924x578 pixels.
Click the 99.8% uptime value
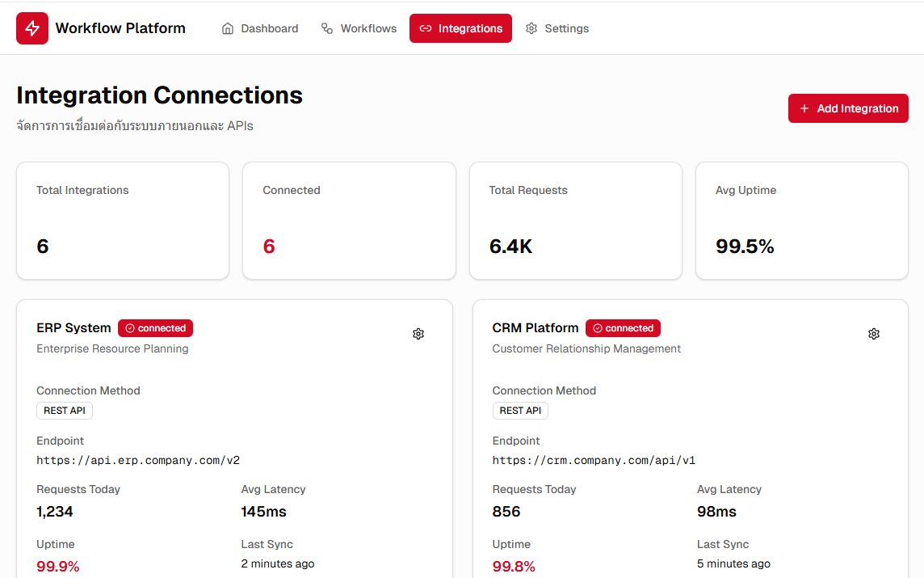(514, 566)
